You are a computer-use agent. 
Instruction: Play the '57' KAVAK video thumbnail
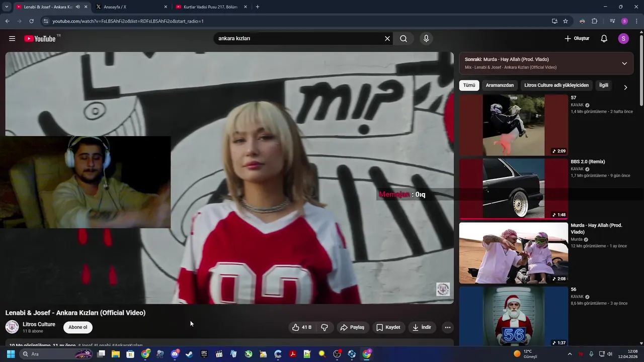click(x=513, y=125)
